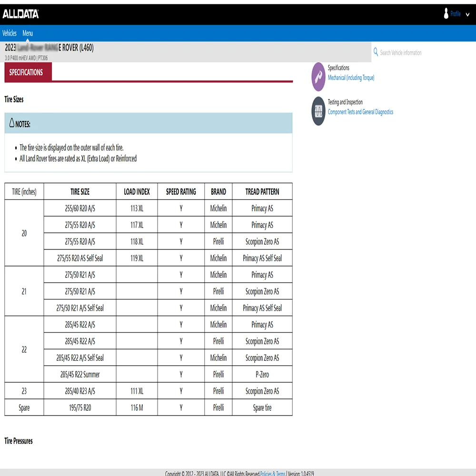Select the 118 XL load index cell
Viewport: 476px width, 476px height.
pos(137,242)
